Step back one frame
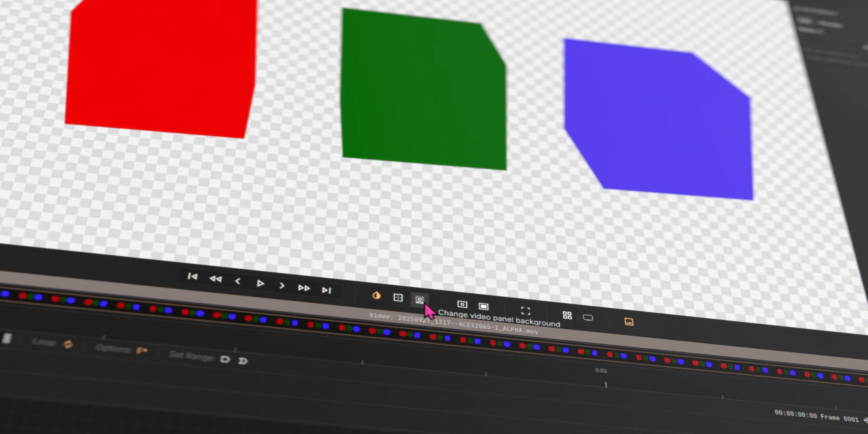The image size is (868, 434). pos(238,281)
